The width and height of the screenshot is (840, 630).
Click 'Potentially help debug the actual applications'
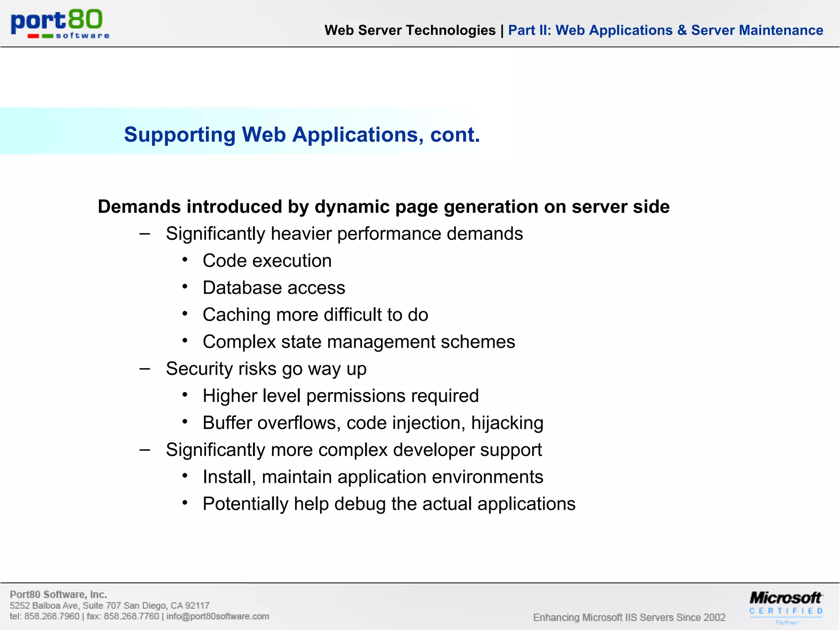click(x=389, y=504)
